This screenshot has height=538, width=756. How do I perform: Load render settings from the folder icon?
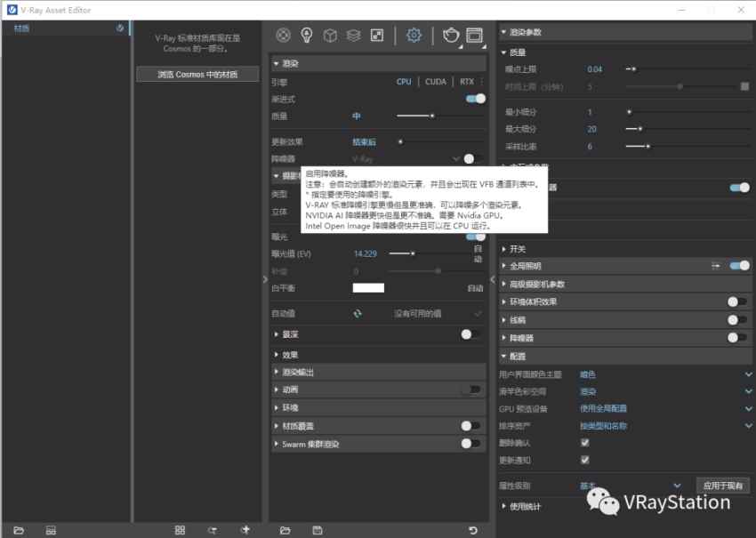285,530
